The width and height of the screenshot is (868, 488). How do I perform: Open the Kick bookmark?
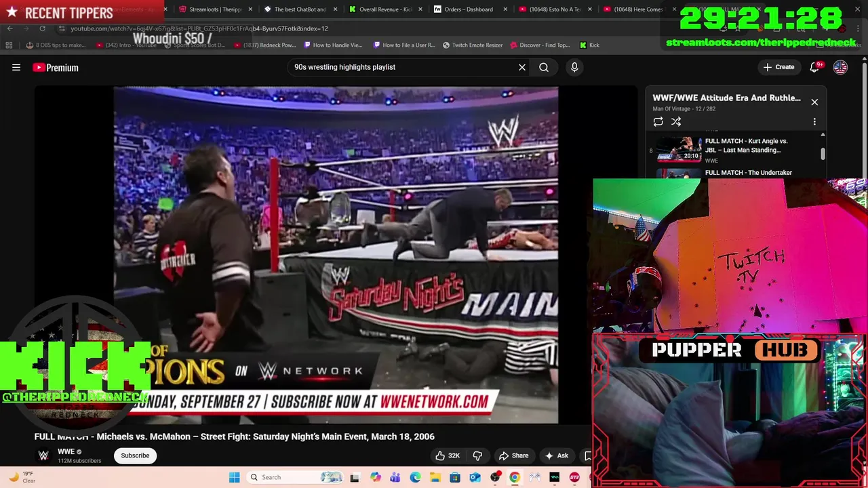589,45
